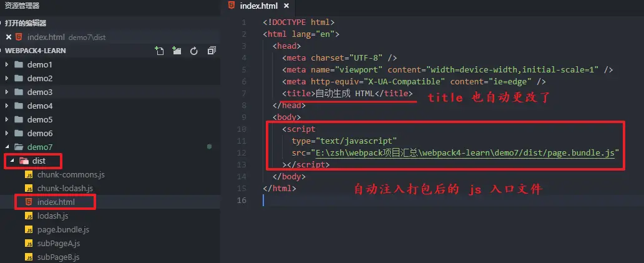
Task: Expand the demo3 folder arrow
Action: point(7,92)
